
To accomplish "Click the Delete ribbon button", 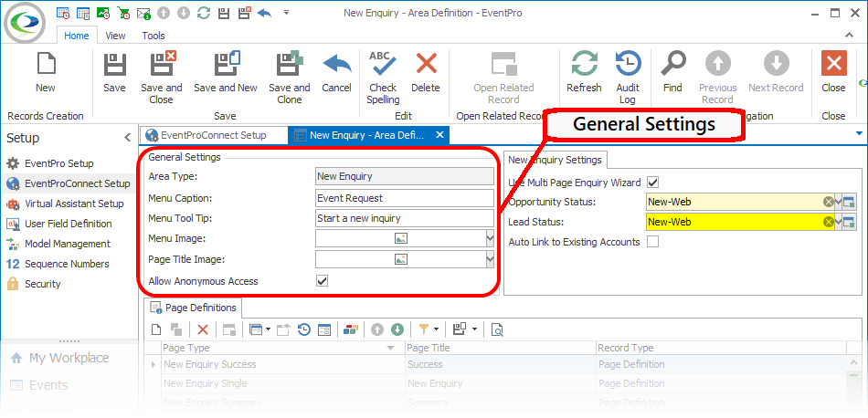I will (425, 72).
